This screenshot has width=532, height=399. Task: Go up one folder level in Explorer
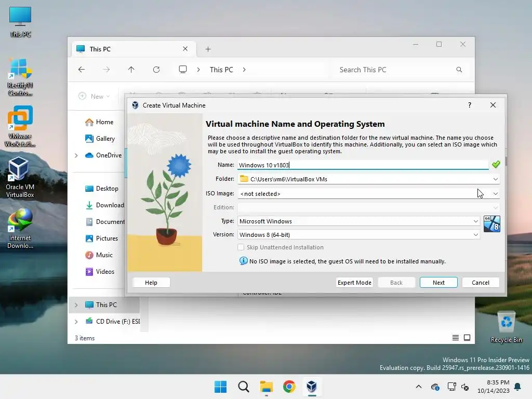131,70
